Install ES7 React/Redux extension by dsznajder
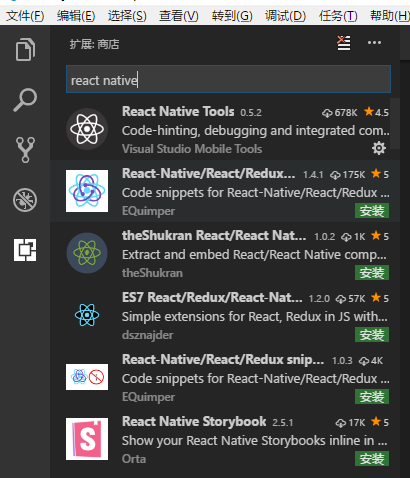The width and height of the screenshot is (410, 478). pos(372,335)
